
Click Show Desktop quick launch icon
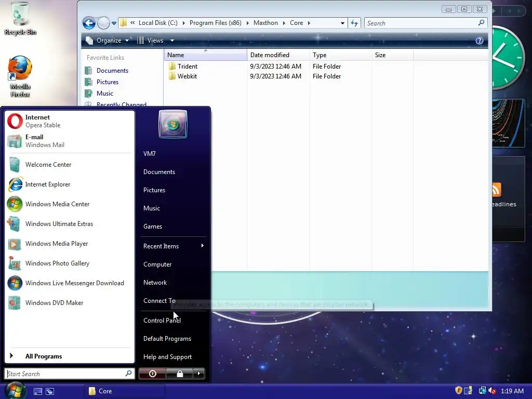pyautogui.click(x=37, y=391)
